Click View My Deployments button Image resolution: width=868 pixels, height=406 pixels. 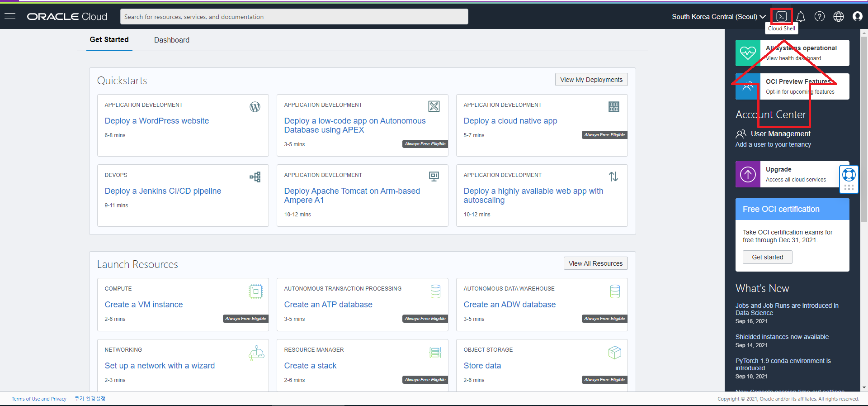tap(591, 80)
